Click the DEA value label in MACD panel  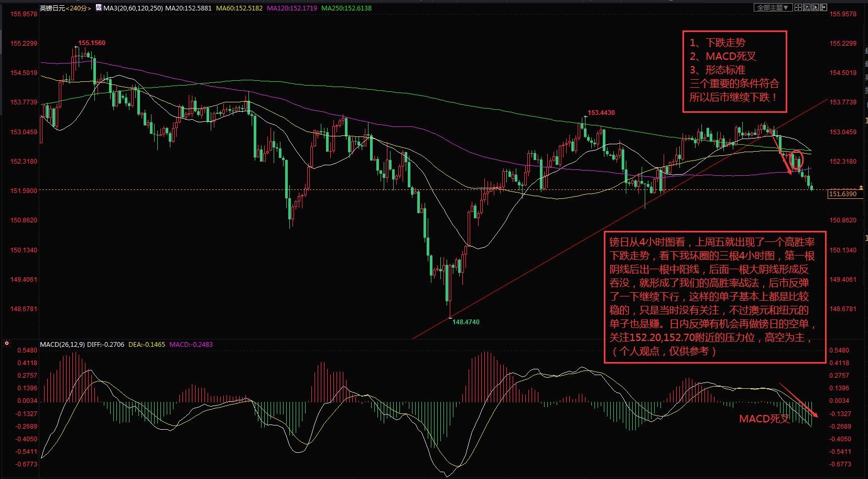click(147, 345)
